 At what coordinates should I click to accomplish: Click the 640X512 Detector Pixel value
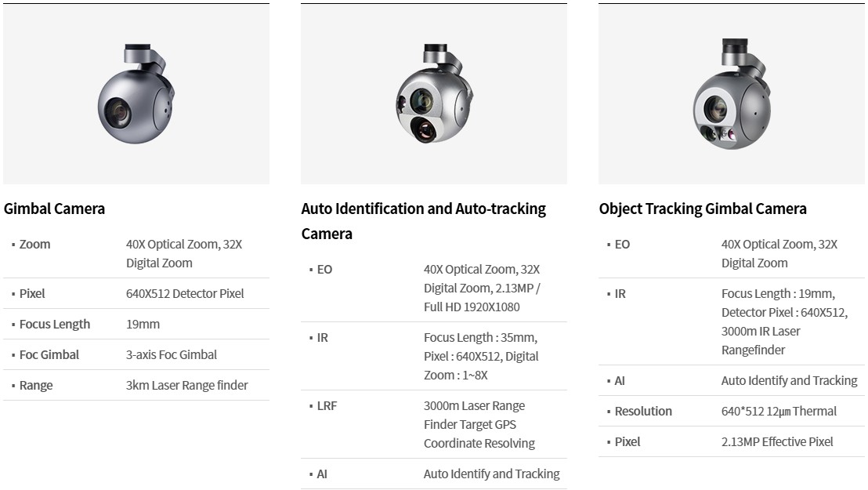pos(185,294)
